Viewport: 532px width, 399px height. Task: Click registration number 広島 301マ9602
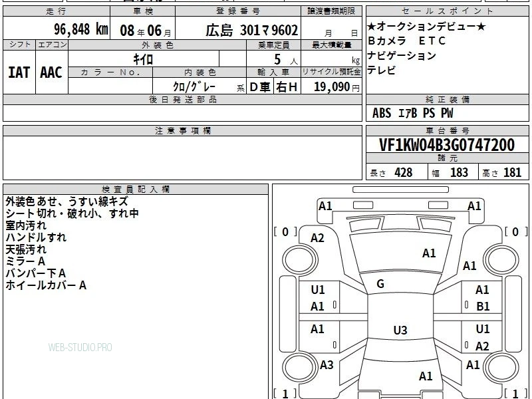point(252,31)
